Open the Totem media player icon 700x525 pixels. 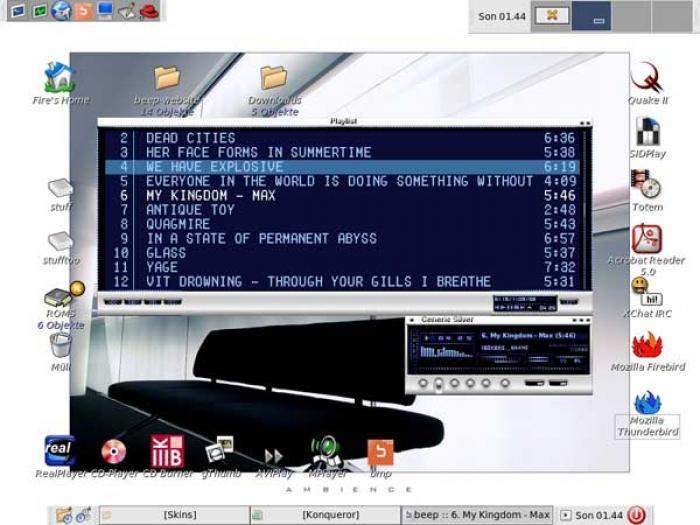pos(647,185)
